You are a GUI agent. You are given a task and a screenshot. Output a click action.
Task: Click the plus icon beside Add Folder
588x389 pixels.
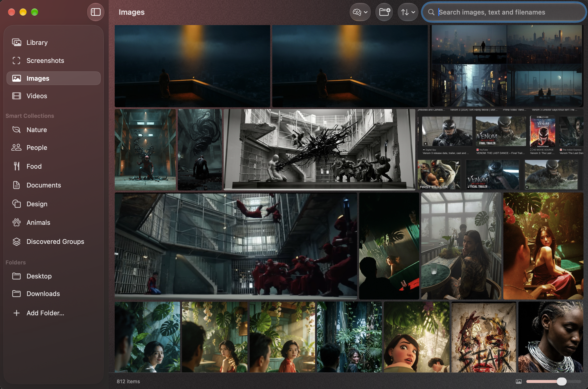(x=17, y=313)
